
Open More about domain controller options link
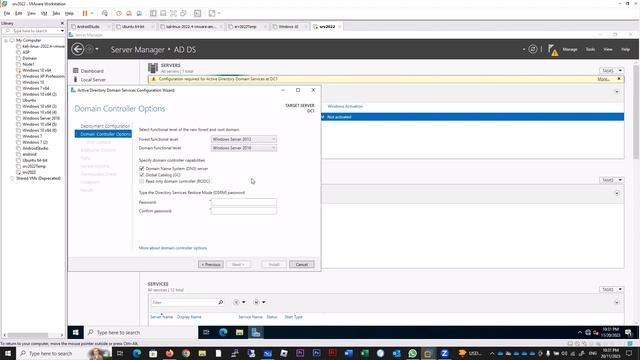[x=173, y=248]
